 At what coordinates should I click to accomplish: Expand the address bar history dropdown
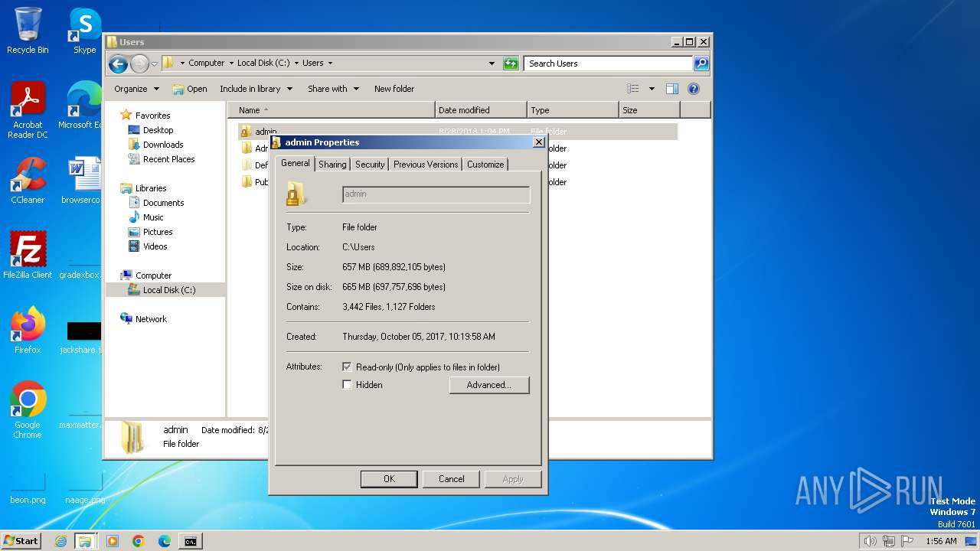point(492,64)
